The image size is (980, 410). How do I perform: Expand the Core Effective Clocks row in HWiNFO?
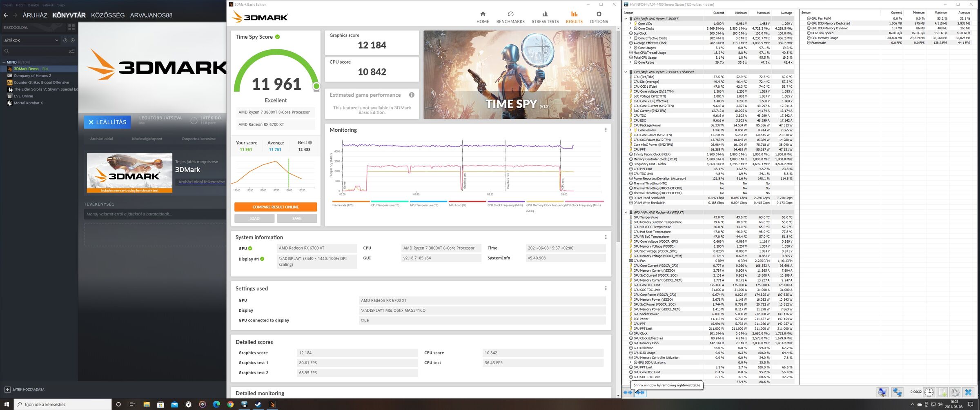[630, 38]
